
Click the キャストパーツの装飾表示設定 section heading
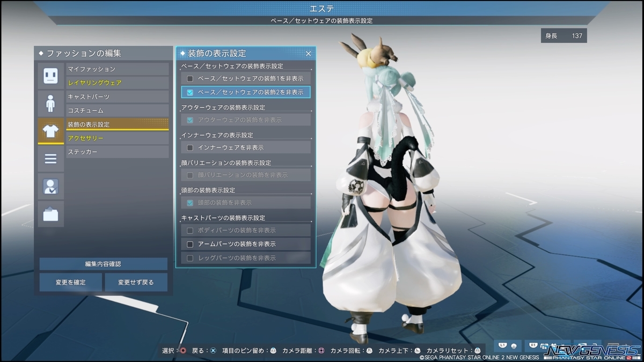(x=223, y=218)
